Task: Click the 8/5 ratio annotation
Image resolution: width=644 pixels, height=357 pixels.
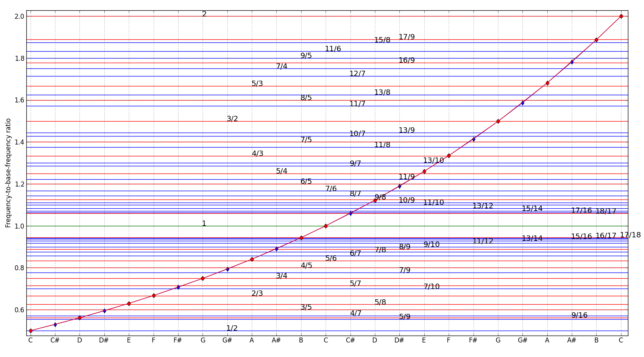Action: (306, 98)
